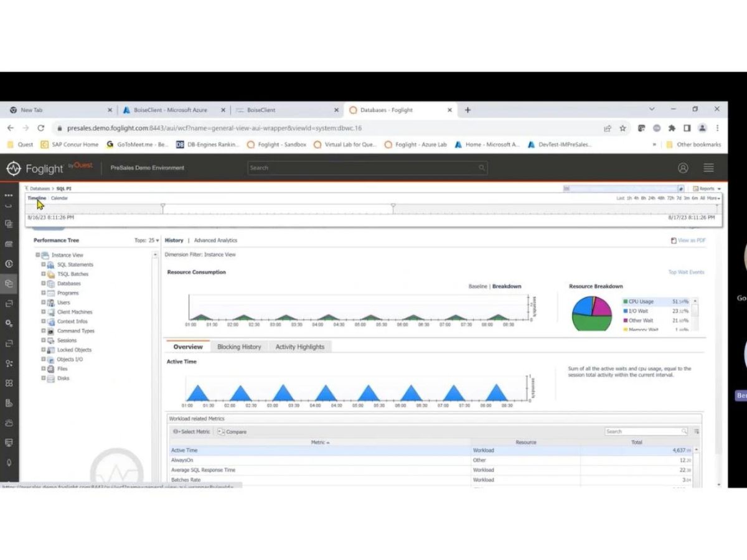747x560 pixels.
Task: Open a new browser tab with plus icon
Action: coord(467,110)
